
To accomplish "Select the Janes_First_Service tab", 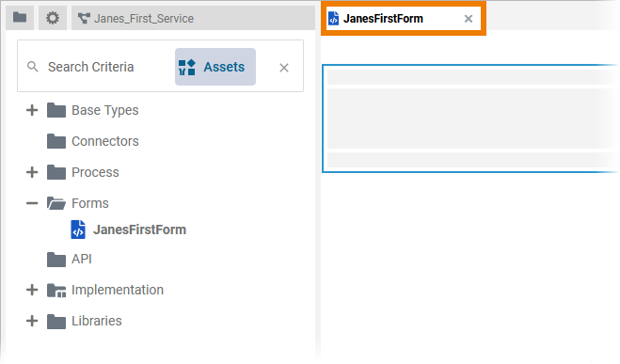I will pos(193,18).
